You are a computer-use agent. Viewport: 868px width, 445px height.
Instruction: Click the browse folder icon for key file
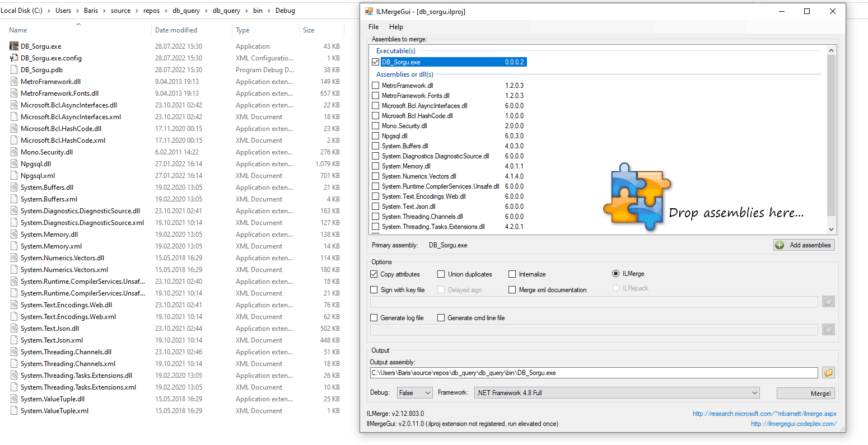pos(828,302)
